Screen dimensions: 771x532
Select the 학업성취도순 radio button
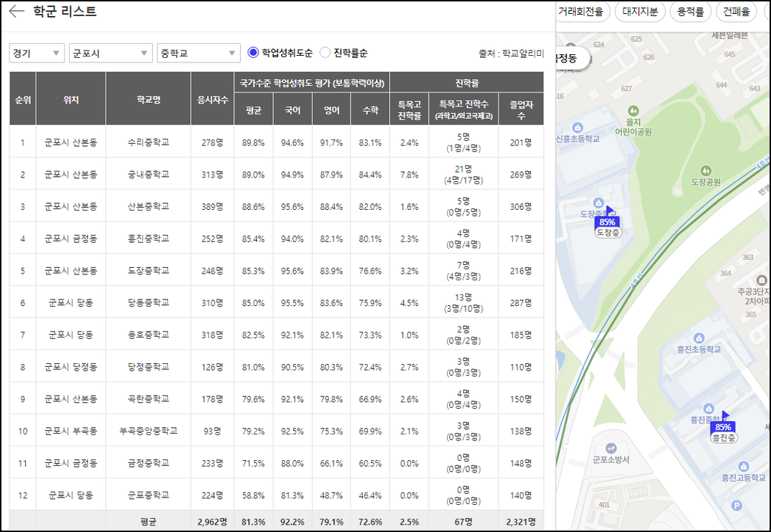coord(253,53)
